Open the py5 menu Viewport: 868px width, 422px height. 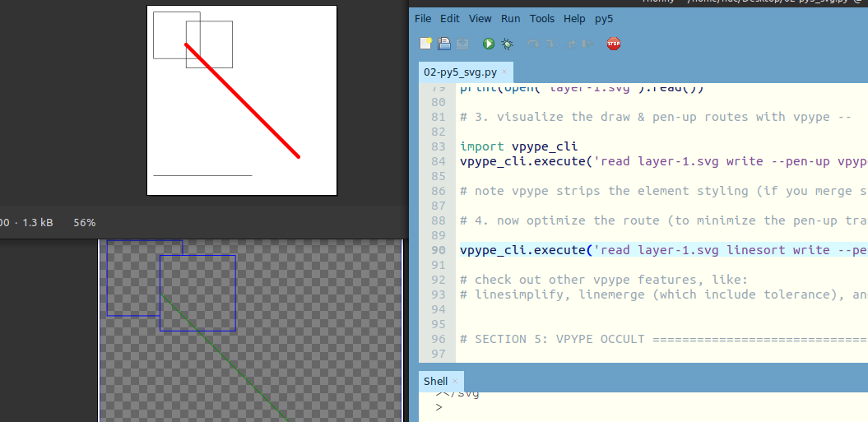(x=604, y=18)
